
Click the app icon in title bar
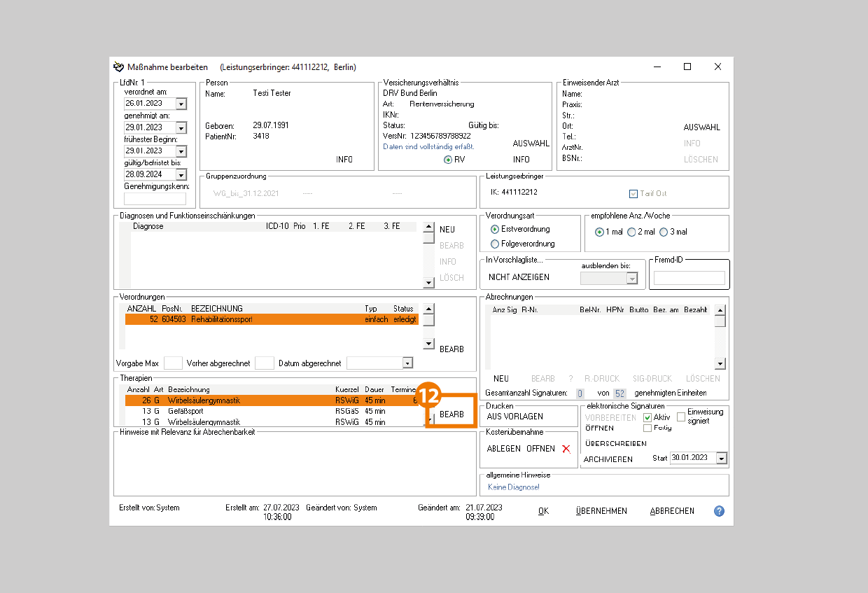(x=118, y=67)
